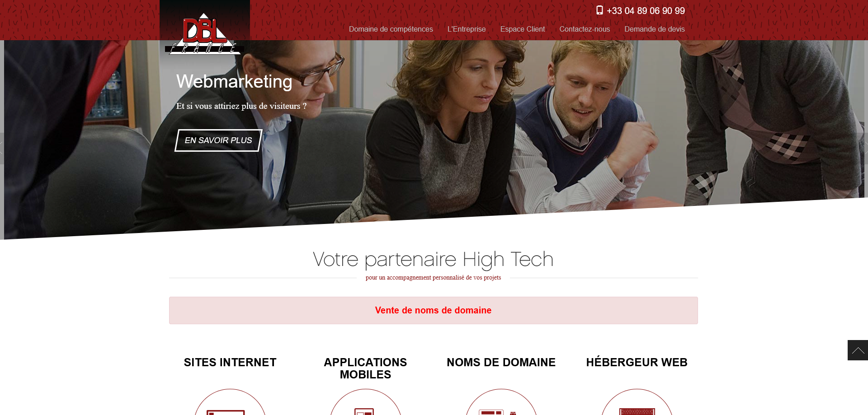Image resolution: width=868 pixels, height=415 pixels.
Task: Open the SITES INTERNET heading
Action: pyautogui.click(x=230, y=362)
